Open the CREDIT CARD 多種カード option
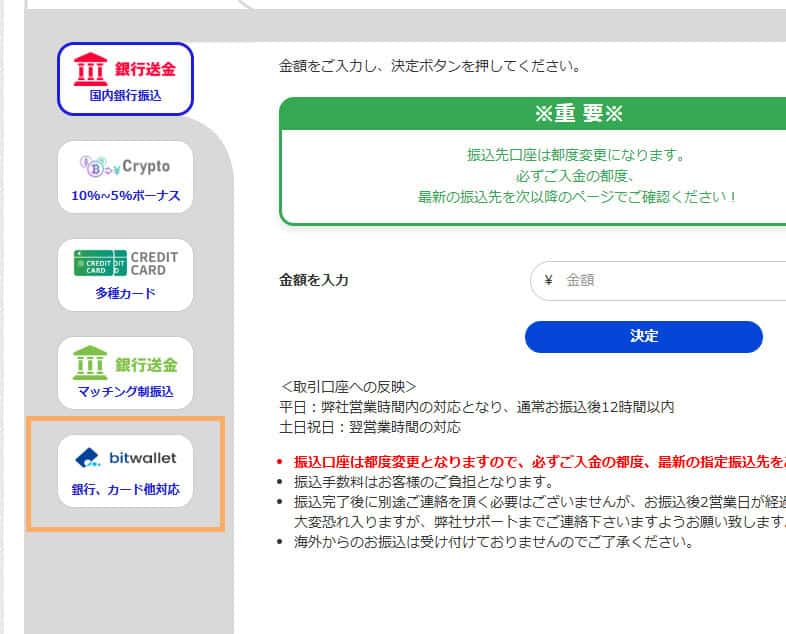The width and height of the screenshot is (786, 634). pyautogui.click(x=125, y=275)
